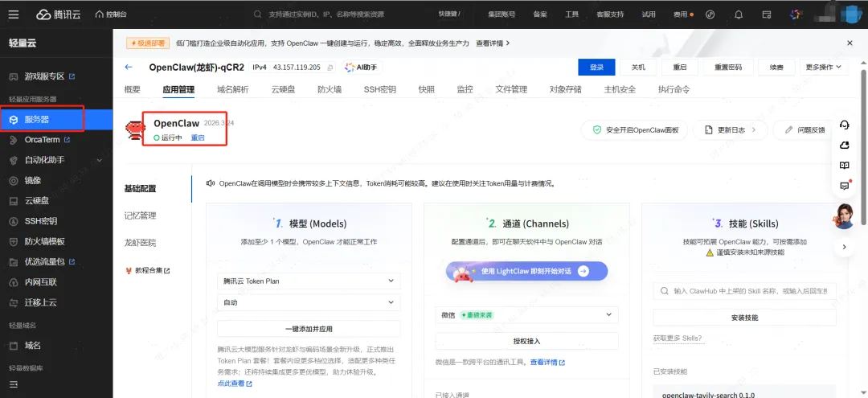This screenshot has width=868, height=398.
Task: Open 查看详情 in the banner
Action: [x=493, y=43]
